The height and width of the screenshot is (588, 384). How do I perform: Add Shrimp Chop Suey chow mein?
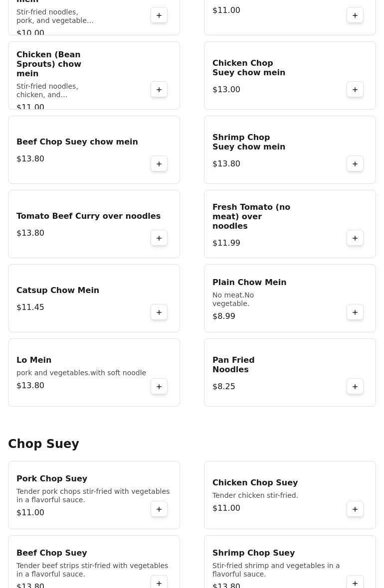[x=355, y=164]
